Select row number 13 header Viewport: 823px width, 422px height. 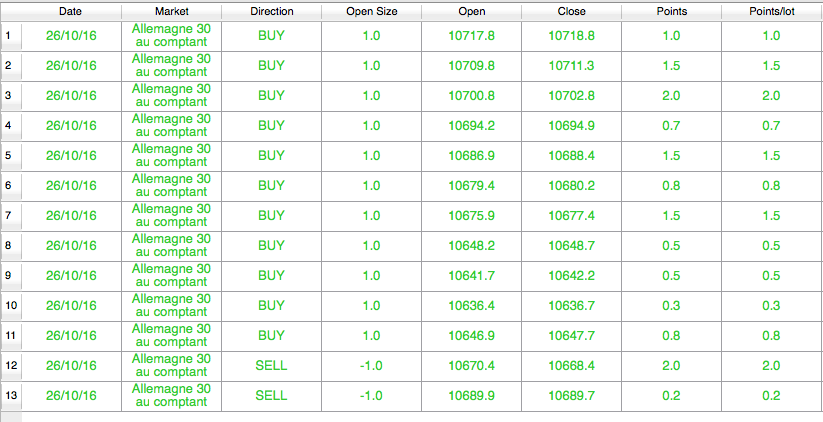(10, 397)
